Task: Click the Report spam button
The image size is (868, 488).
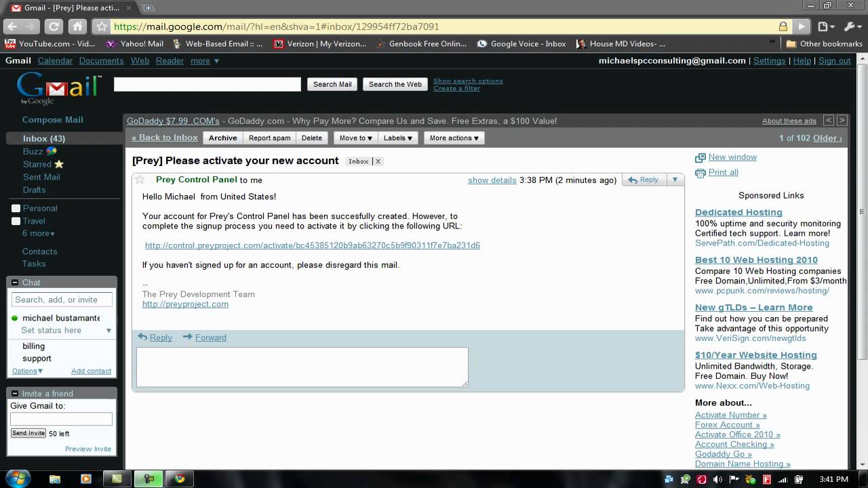Action: [x=269, y=138]
